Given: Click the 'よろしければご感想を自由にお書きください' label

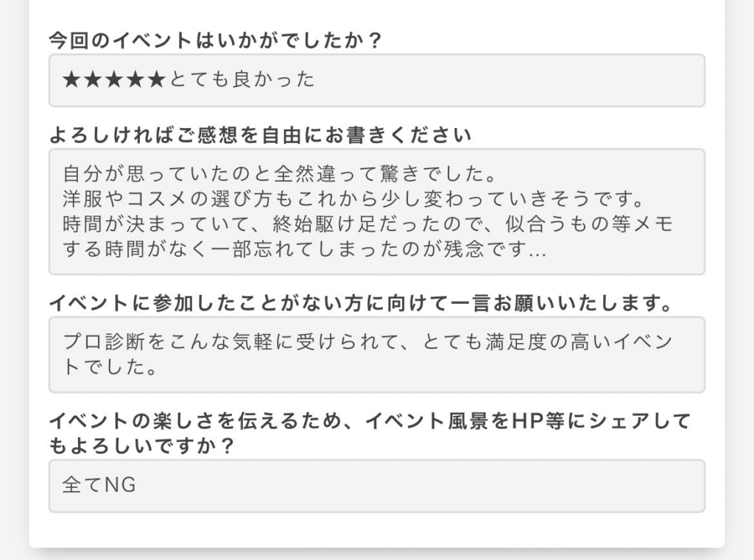Looking at the screenshot, I should click(260, 135).
